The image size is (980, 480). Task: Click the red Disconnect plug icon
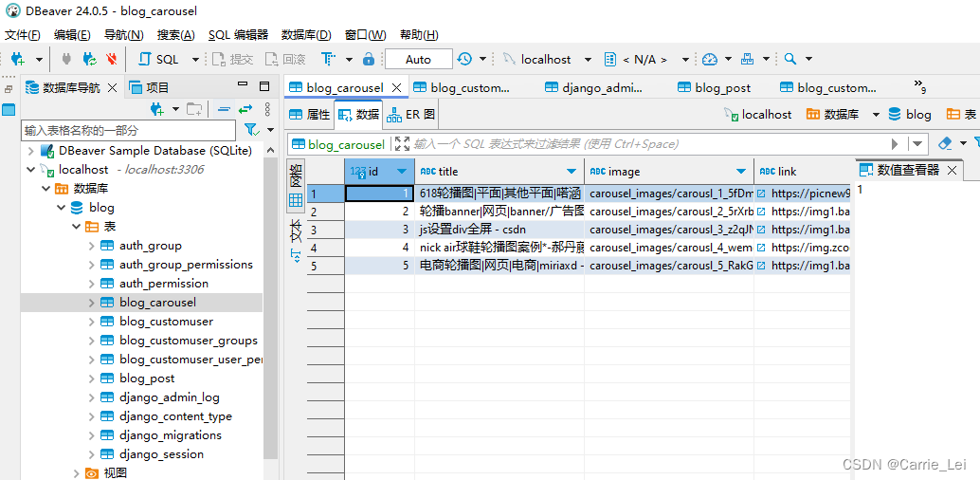pos(111,60)
